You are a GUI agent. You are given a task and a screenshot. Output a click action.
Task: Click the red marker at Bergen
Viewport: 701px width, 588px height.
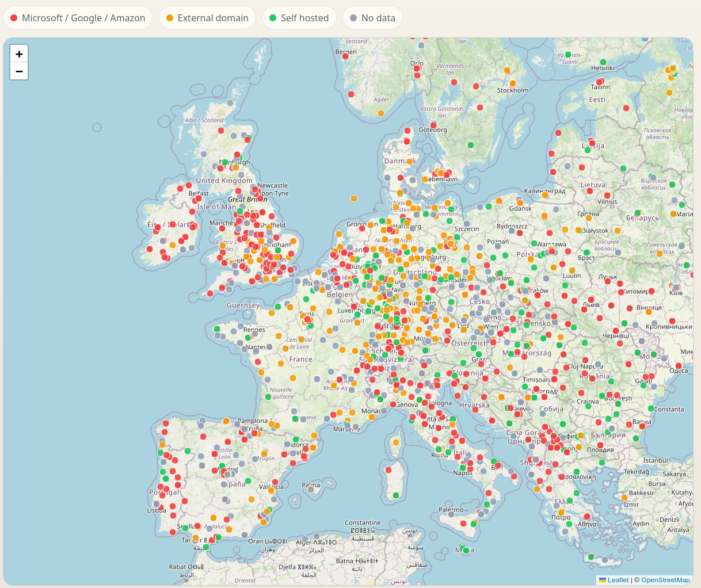[x=345, y=56]
